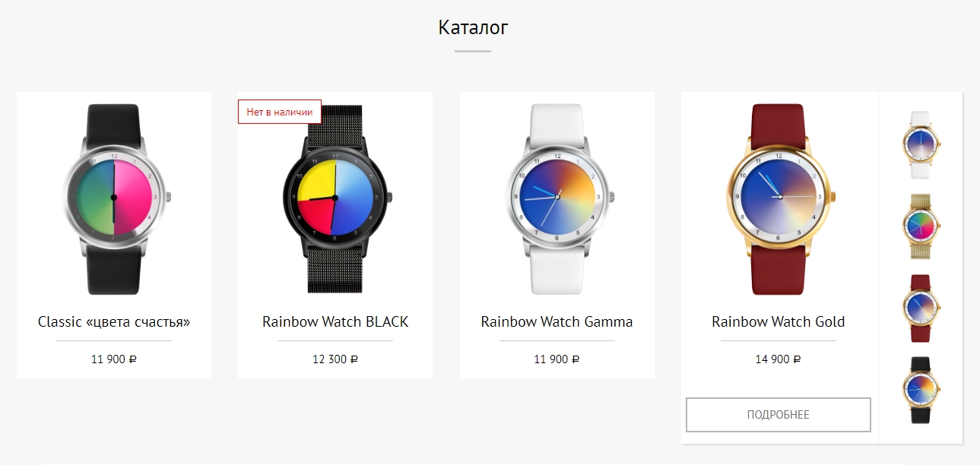Click the 14 900 ₽ price label
This screenshot has height=465, width=980.
pos(778,359)
